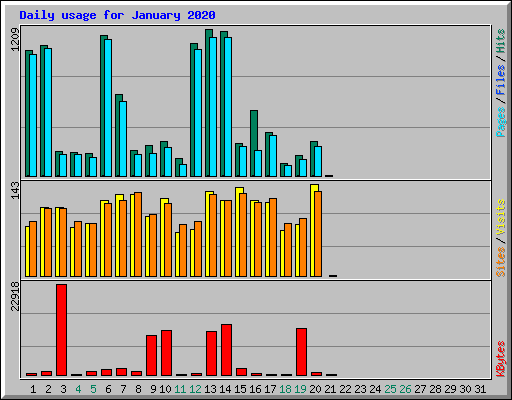Click the "Daily usage for January 2020" title

pyautogui.click(x=117, y=16)
